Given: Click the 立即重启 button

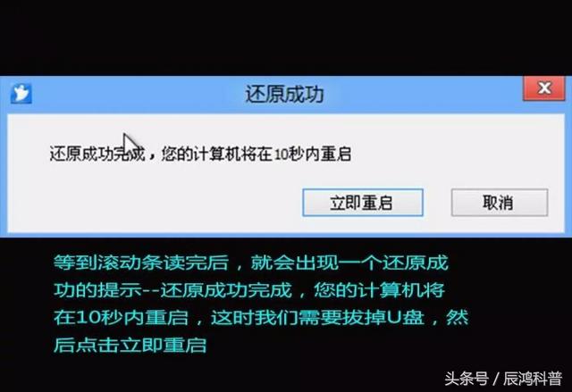Looking at the screenshot, I should tap(363, 203).
